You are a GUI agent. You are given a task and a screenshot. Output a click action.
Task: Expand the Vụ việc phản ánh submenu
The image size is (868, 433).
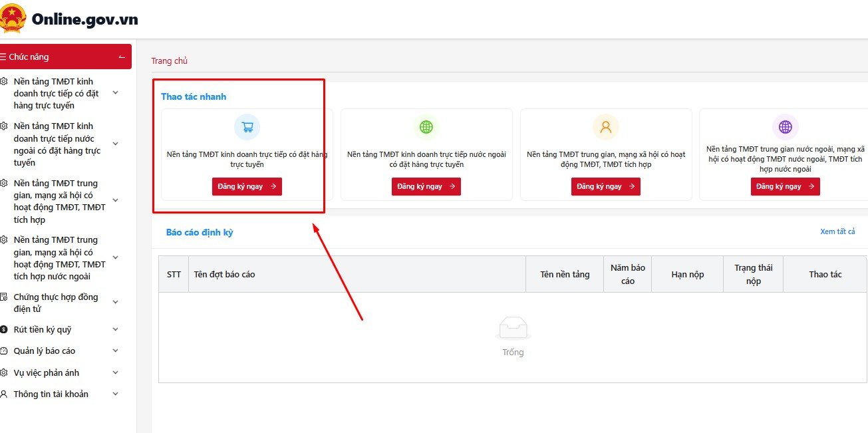pos(115,372)
